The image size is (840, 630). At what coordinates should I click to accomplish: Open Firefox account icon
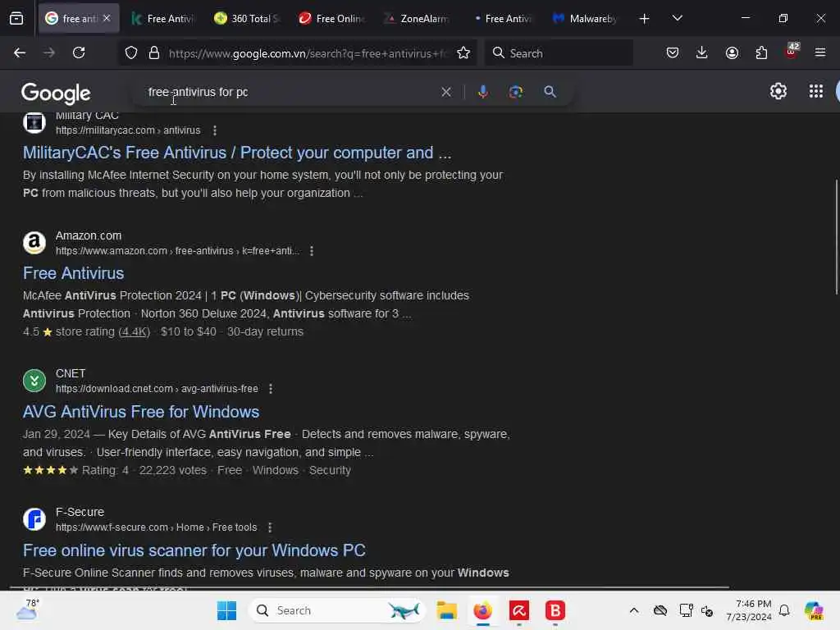(732, 52)
